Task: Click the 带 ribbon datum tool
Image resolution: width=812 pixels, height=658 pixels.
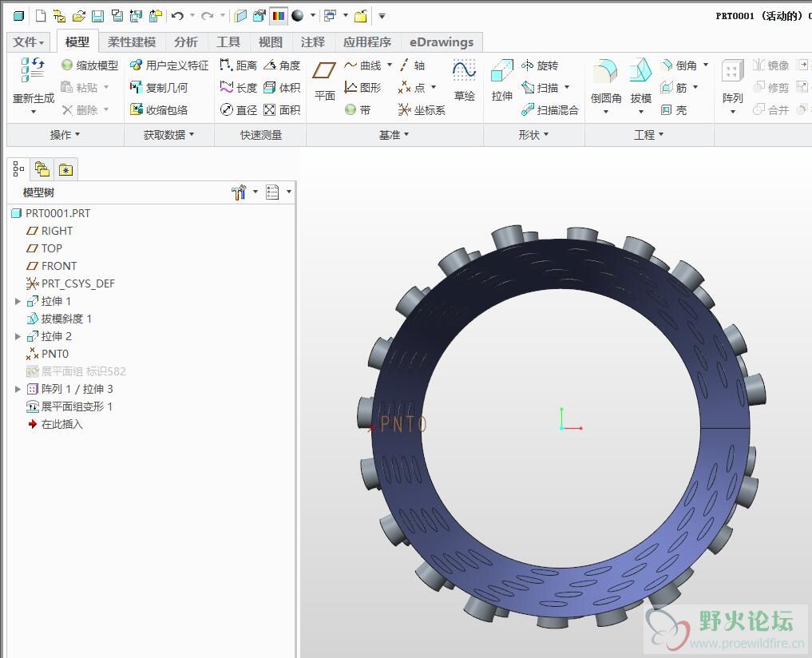Action: (x=358, y=110)
